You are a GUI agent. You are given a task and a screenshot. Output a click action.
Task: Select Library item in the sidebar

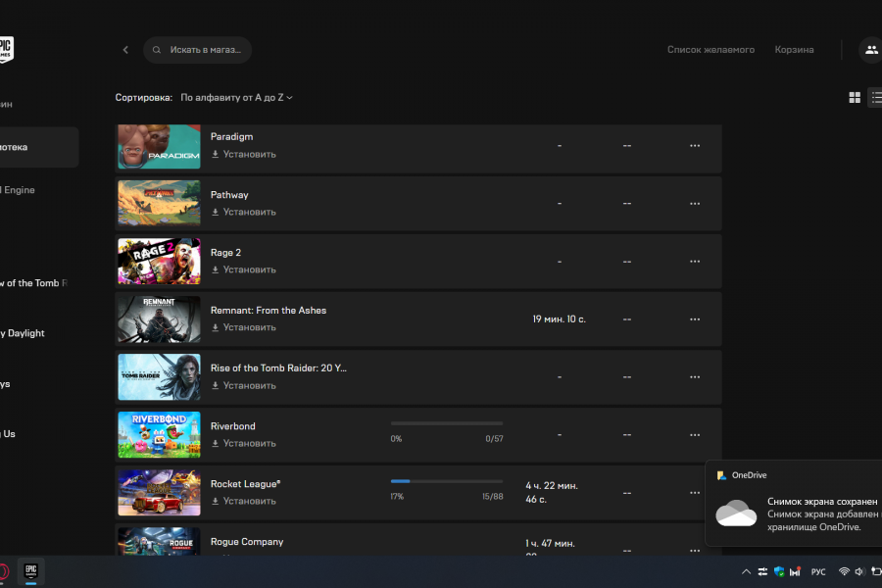(x=38, y=147)
